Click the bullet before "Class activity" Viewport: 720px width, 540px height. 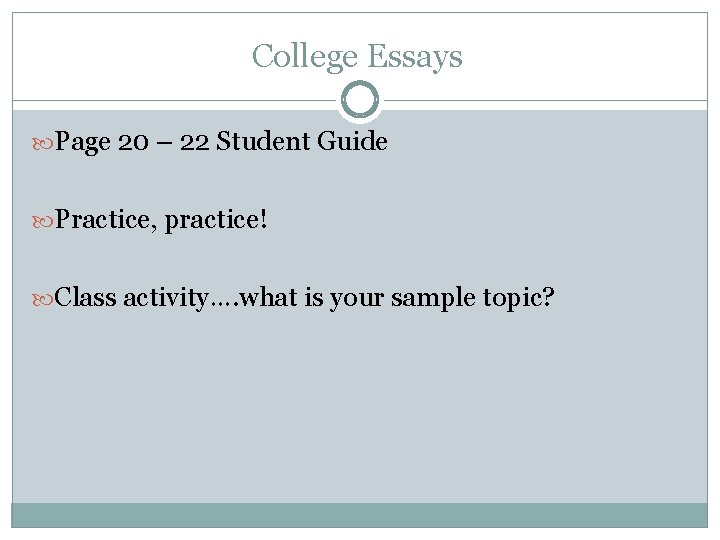47,297
